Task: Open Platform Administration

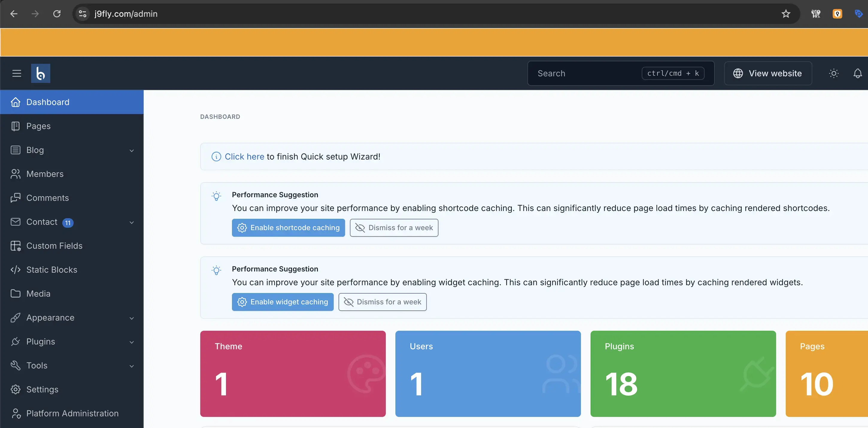Action: (72, 413)
